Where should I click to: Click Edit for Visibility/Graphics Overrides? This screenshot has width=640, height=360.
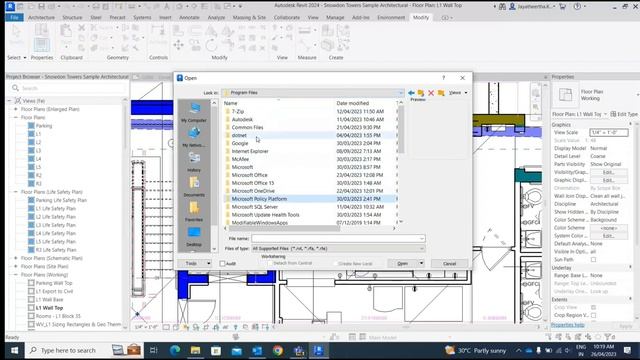tap(609, 172)
